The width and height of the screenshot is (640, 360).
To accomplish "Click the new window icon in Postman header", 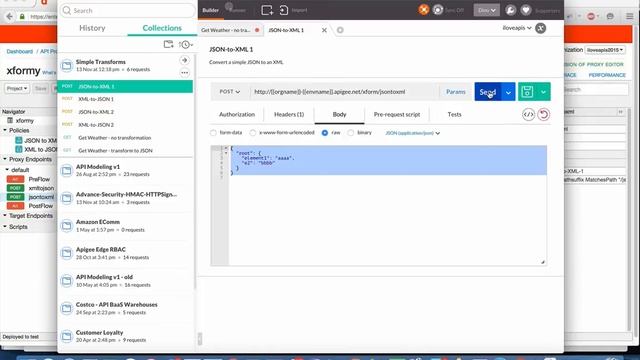I will (x=267, y=10).
